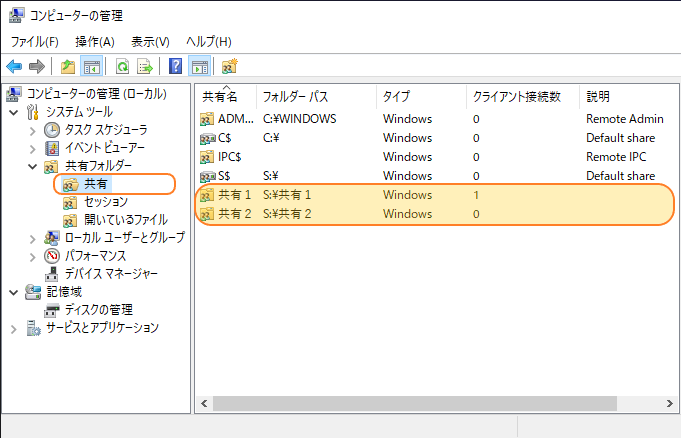Click the Up one level folder icon
This screenshot has height=438, width=681.
(68, 66)
